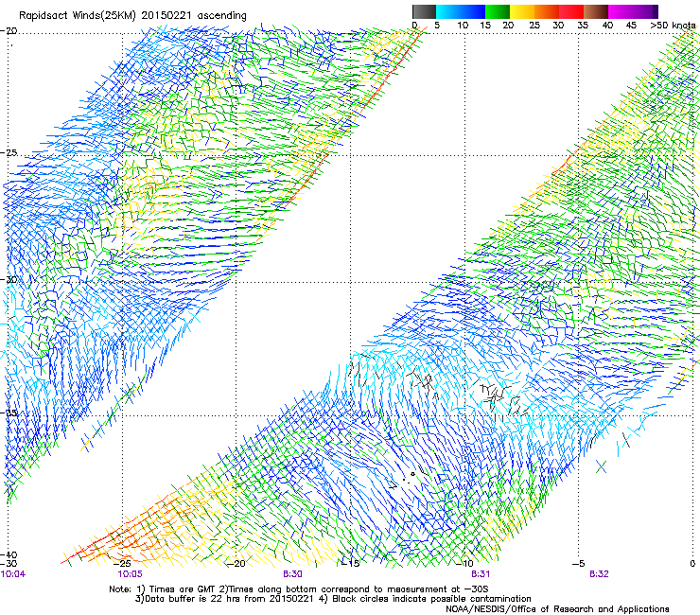The width and height of the screenshot is (700, 615).
Task: Click the '8:32' time label at bottom
Action: click(599, 574)
